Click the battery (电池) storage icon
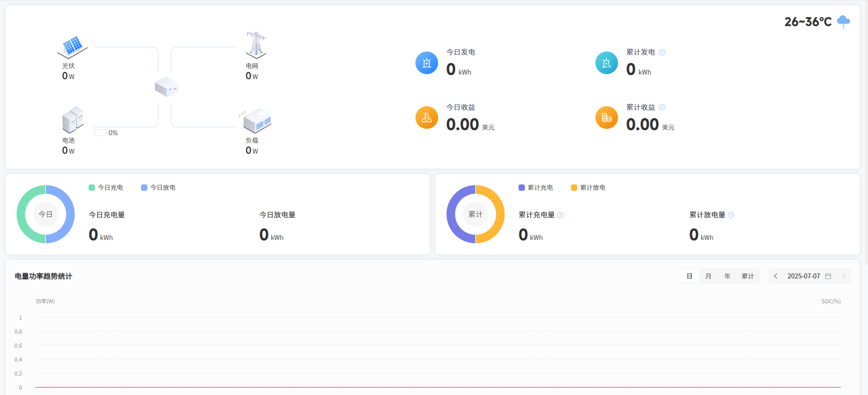 pyautogui.click(x=73, y=120)
